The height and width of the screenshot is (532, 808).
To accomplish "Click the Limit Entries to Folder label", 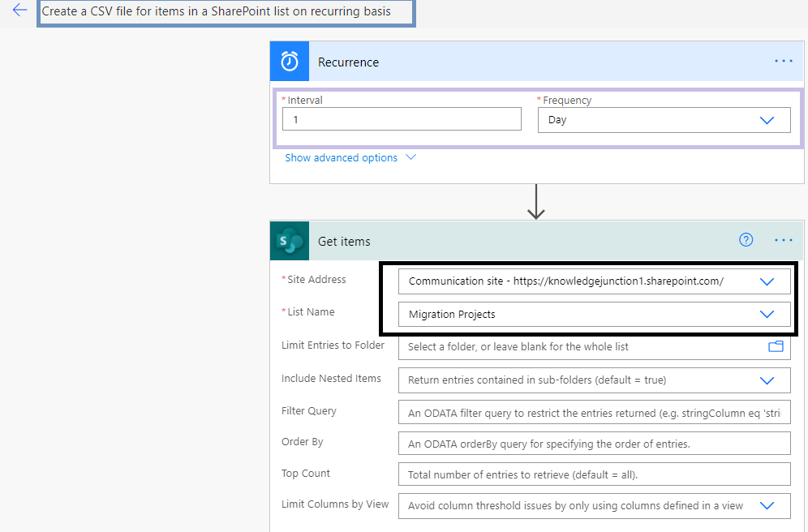I will click(x=333, y=345).
